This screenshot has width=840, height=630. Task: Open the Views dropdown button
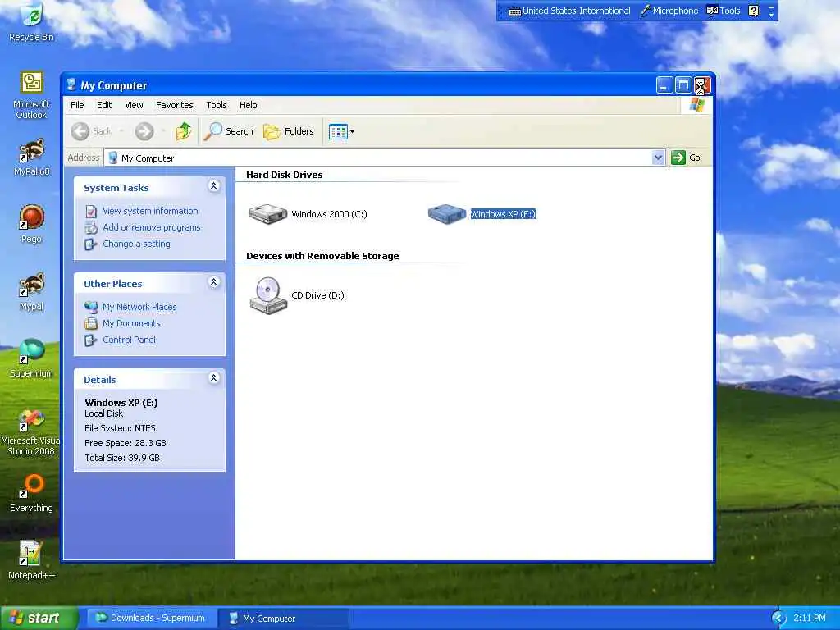(341, 131)
